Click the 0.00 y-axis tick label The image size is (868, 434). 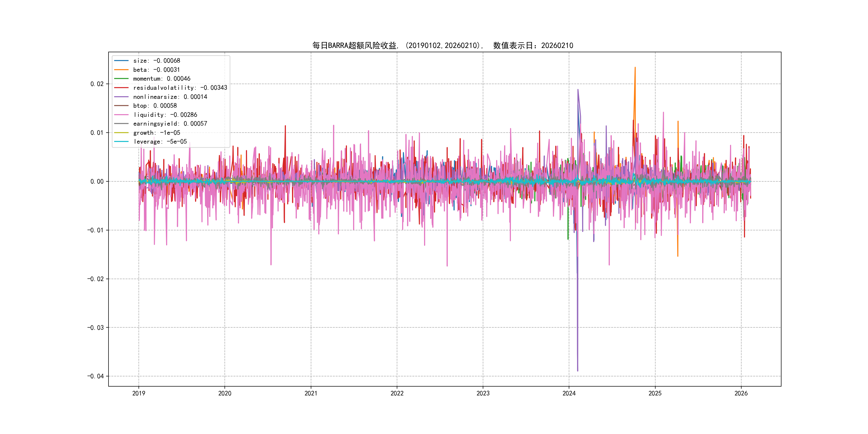97,182
